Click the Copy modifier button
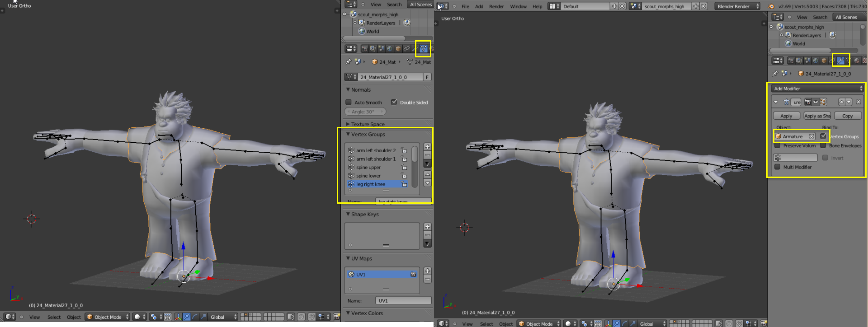The image size is (868, 327). 848,116
